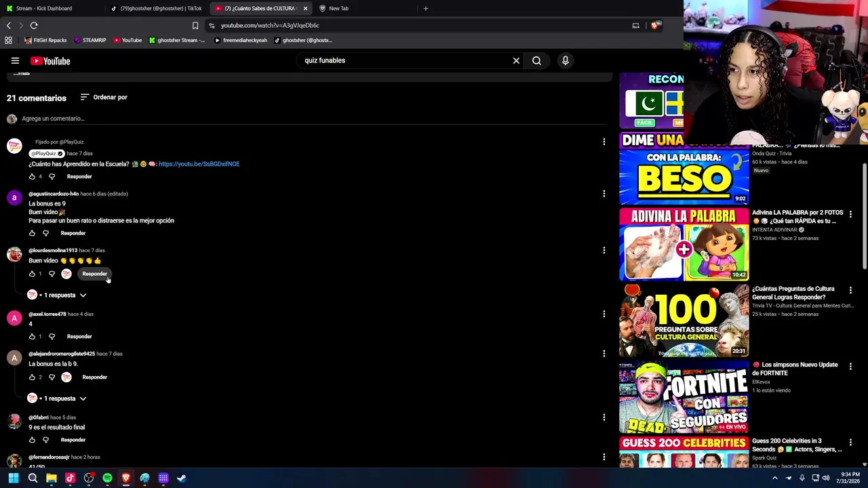This screenshot has width=868, height=488.
Task: Open options for Adivina LA PALABRA video
Action: tap(850, 214)
